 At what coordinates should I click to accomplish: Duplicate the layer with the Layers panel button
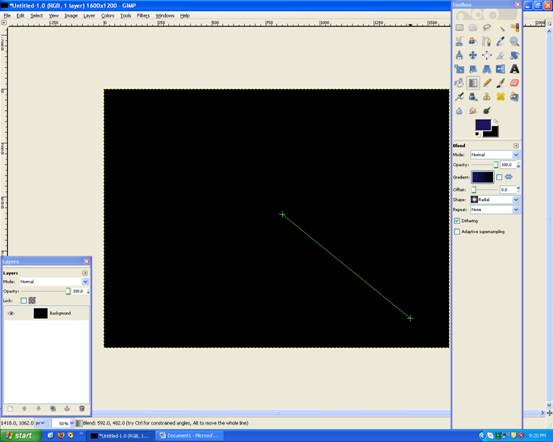[53, 408]
